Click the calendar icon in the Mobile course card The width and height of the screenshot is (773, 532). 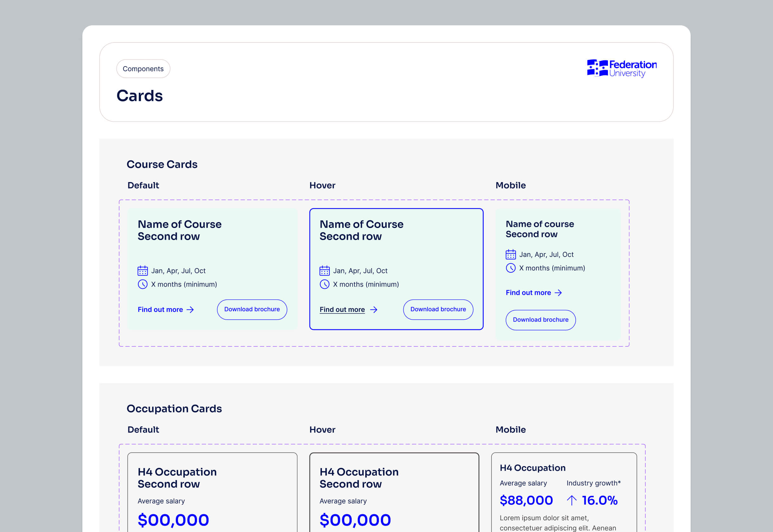tap(511, 254)
